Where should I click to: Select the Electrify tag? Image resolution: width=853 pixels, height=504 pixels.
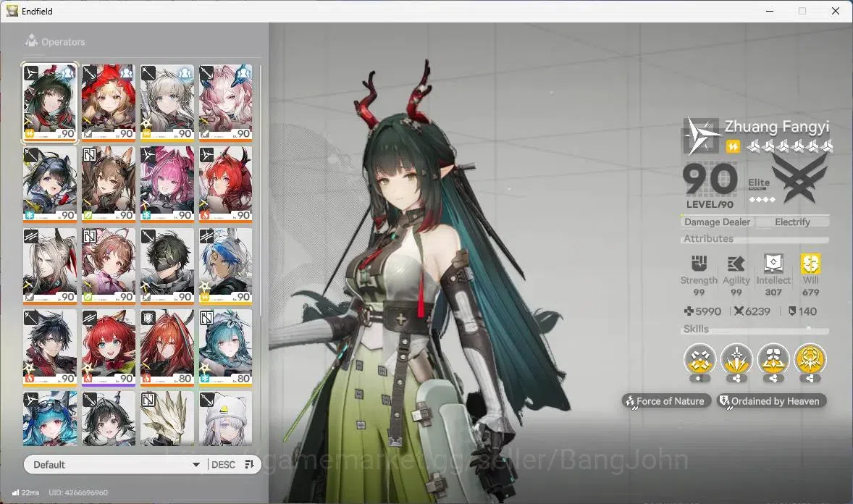click(792, 222)
